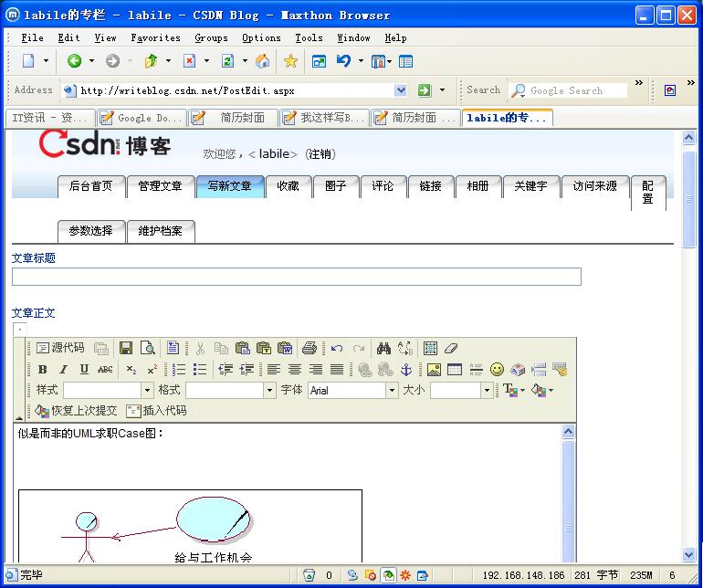Click 插入代码 button
The height and width of the screenshot is (588, 703).
[157, 411]
